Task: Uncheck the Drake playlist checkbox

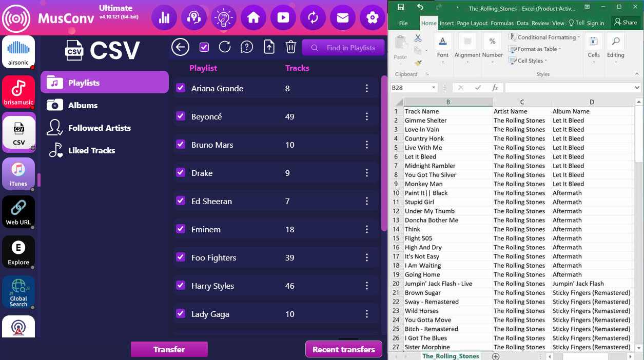Action: pos(180,172)
